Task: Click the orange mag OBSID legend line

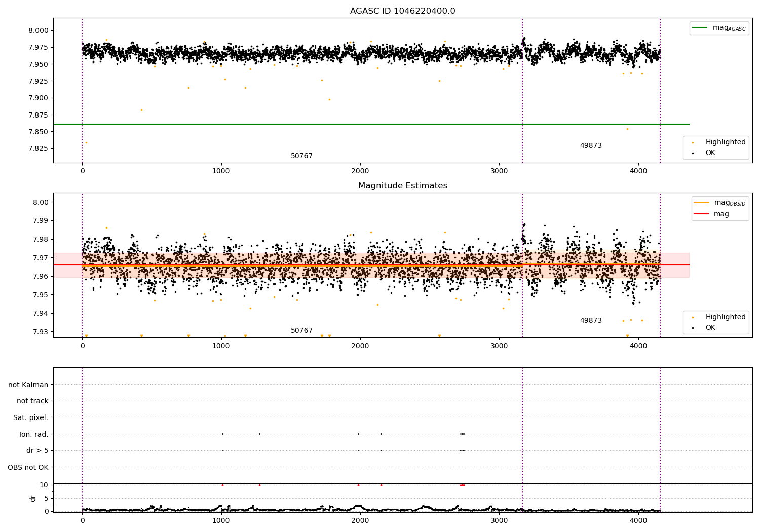Action: 701,203
